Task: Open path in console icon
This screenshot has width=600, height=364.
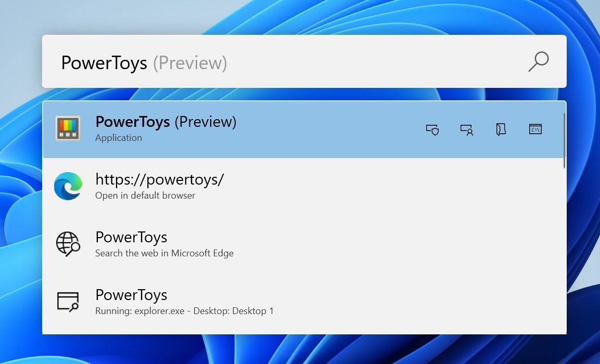Action: click(535, 129)
